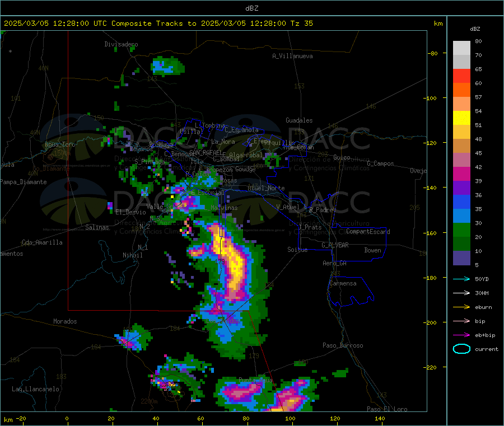Click the 'Tz 35' threshold text in header

click(x=301, y=24)
